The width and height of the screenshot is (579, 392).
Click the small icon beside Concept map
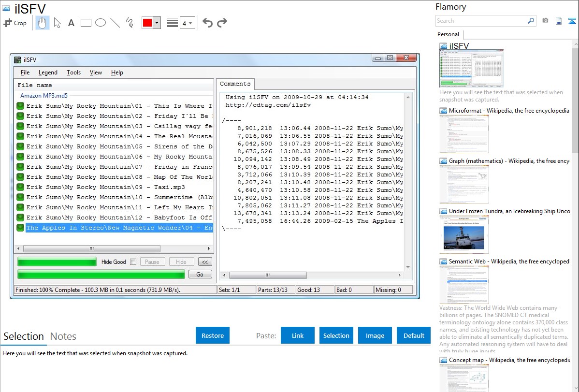coord(443,360)
